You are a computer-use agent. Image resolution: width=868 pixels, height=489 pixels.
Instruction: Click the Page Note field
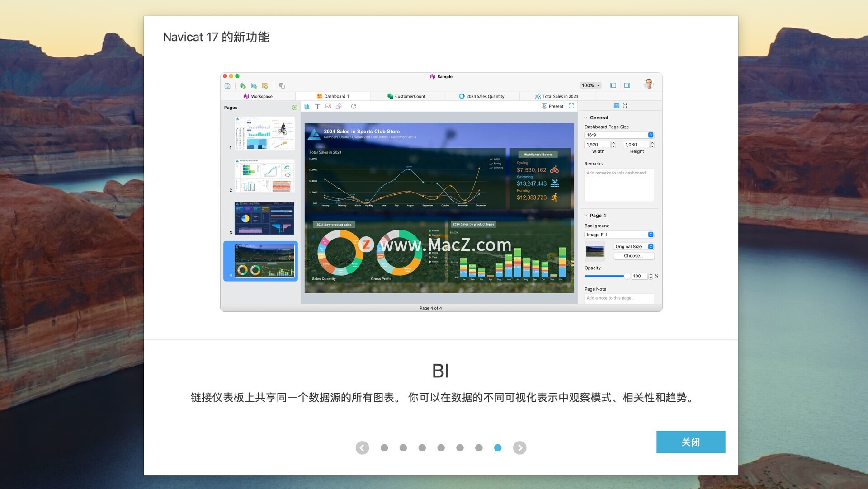coord(619,299)
